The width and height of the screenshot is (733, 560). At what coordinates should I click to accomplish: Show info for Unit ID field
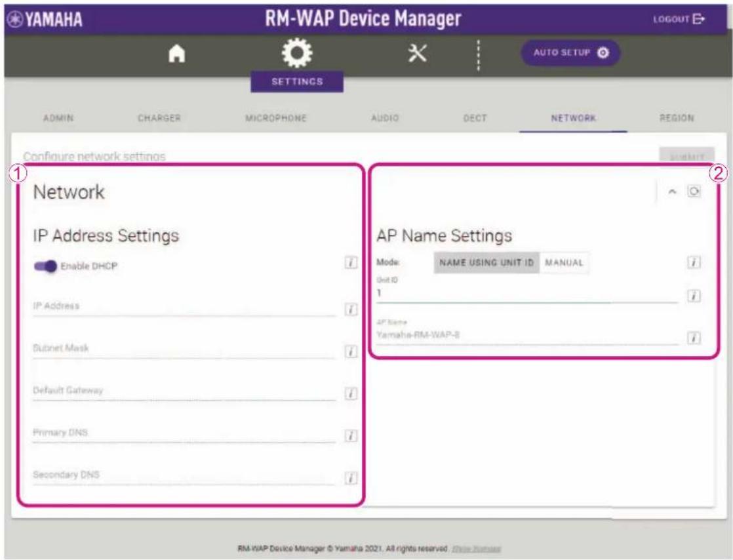pyautogui.click(x=694, y=296)
